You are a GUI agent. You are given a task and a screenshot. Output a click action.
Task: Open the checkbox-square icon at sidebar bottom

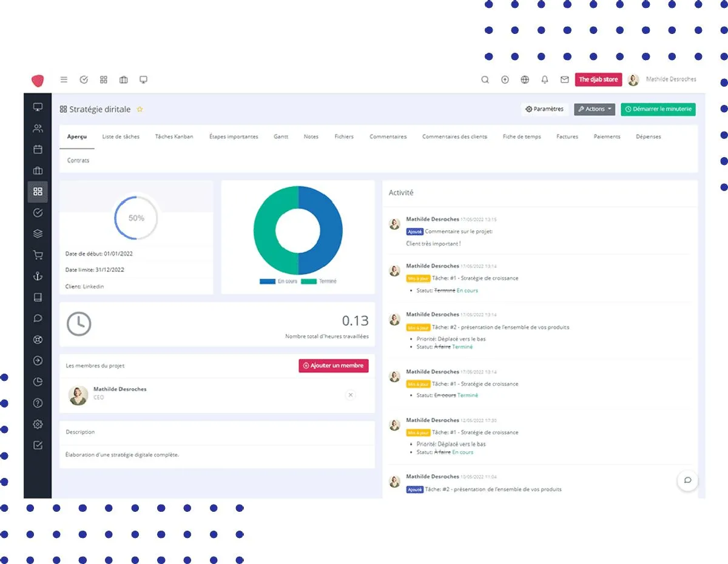[38, 445]
